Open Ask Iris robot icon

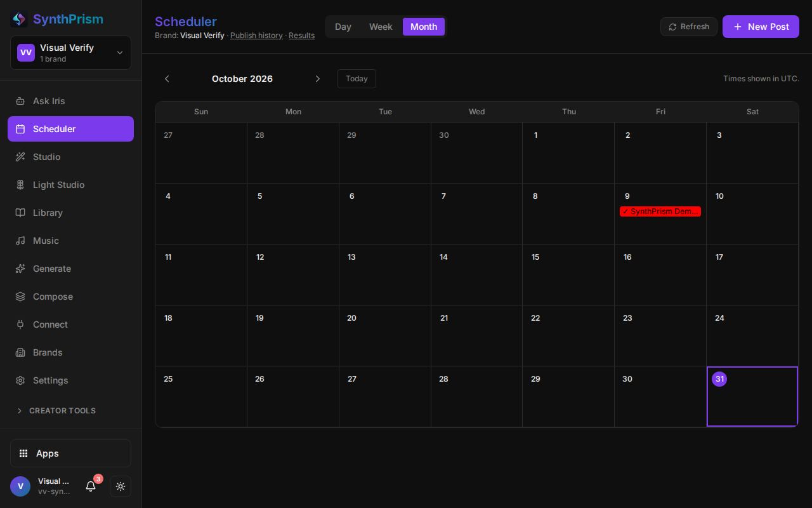[20, 101]
